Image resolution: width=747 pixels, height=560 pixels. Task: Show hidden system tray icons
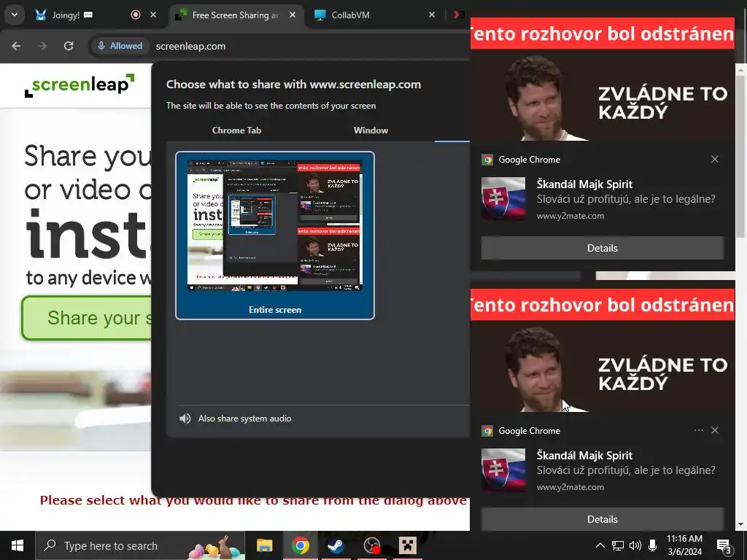pyautogui.click(x=600, y=545)
